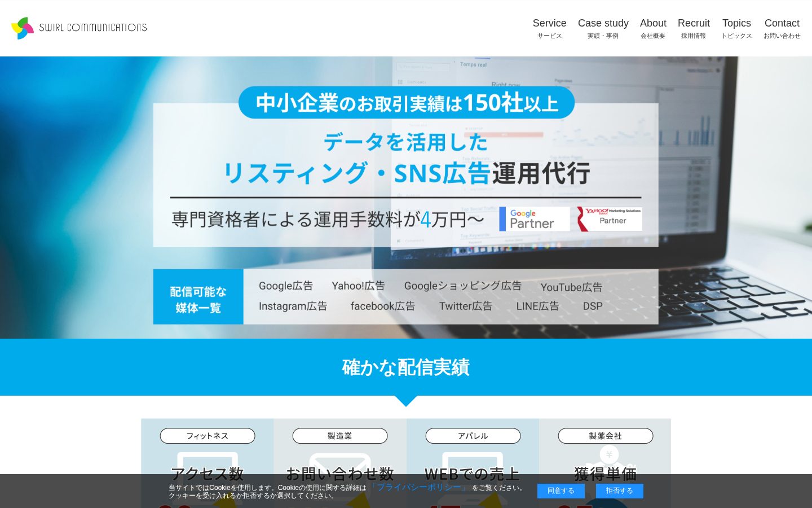Click the 獲得単価 card heading
This screenshot has height=508, width=812.
point(606,473)
